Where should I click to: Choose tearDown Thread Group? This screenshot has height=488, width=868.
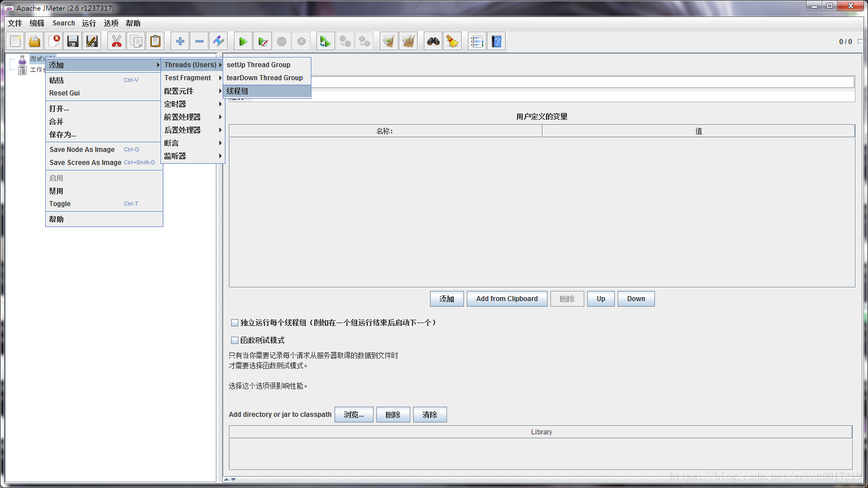267,78
